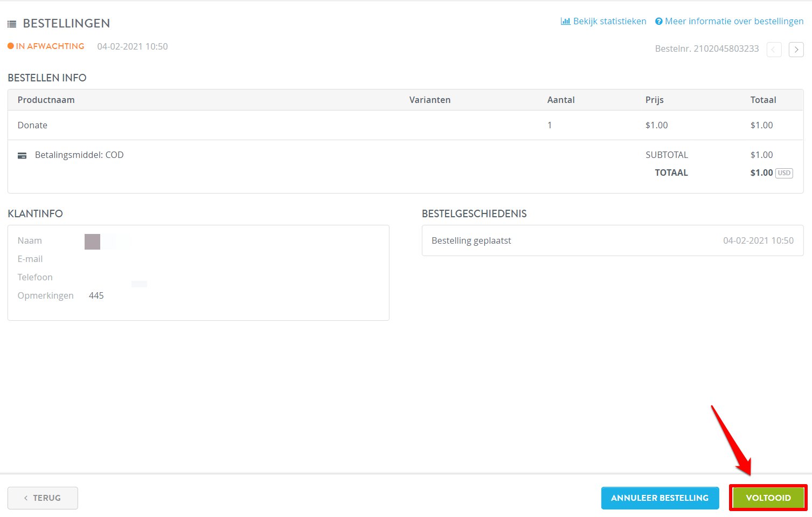Click the orange pending status dot
The height and width of the screenshot is (517, 812).
pos(11,46)
